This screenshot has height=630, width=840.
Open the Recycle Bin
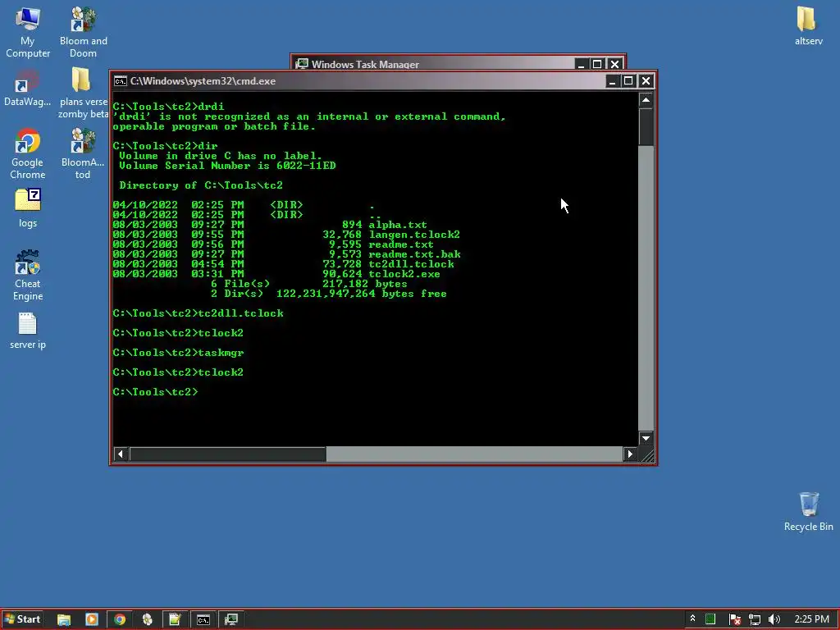pos(808,512)
